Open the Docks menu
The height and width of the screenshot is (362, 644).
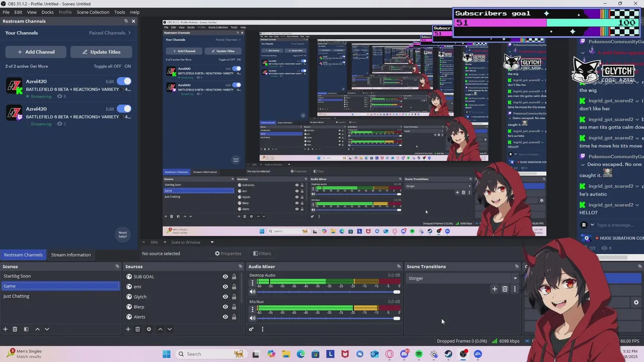tap(47, 12)
